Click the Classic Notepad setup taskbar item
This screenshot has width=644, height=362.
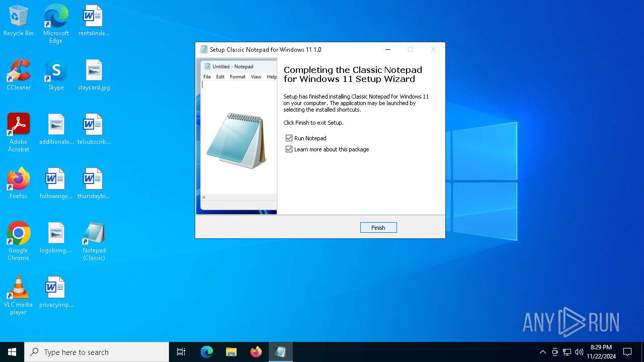(x=281, y=352)
